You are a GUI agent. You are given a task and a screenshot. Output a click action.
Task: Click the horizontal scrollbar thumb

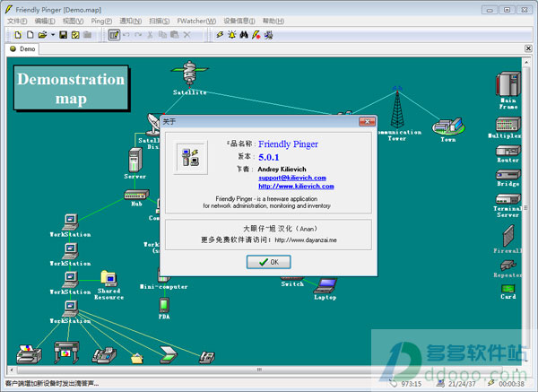[259, 370]
